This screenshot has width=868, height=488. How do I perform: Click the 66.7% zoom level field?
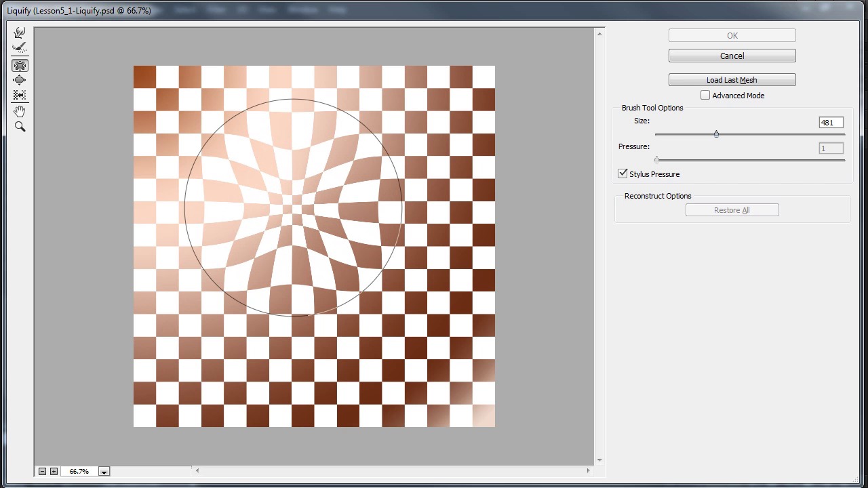click(79, 471)
